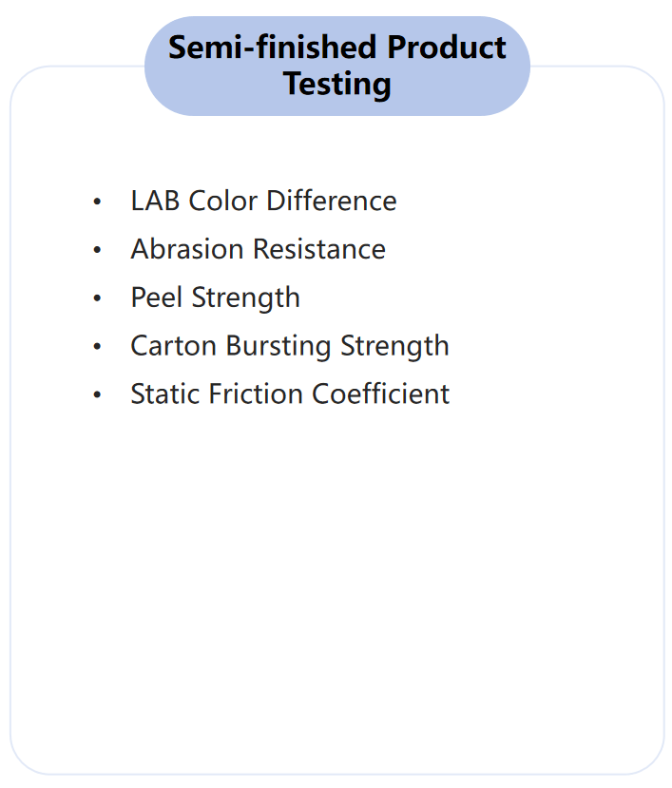Click the word Semi-finished in the header

pyautogui.click(x=272, y=48)
